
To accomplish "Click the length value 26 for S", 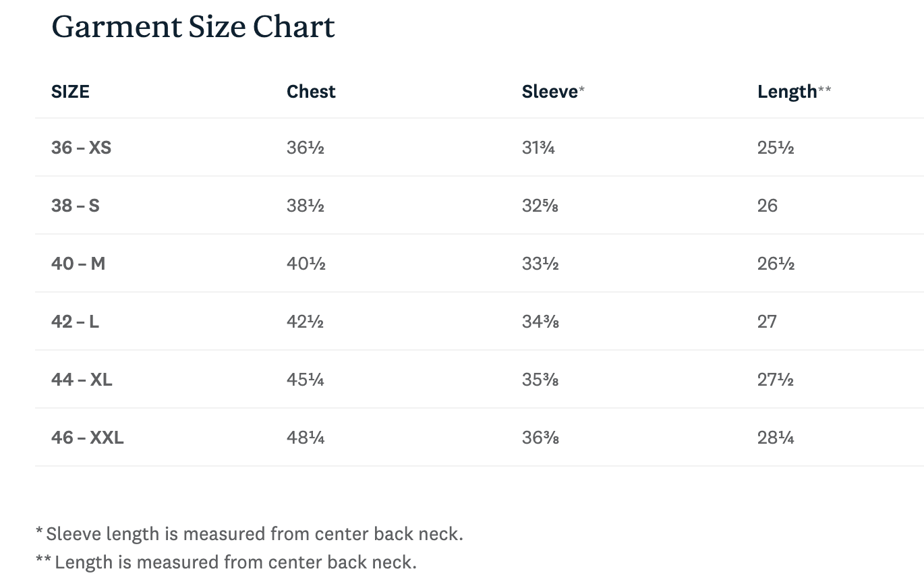I will [768, 206].
